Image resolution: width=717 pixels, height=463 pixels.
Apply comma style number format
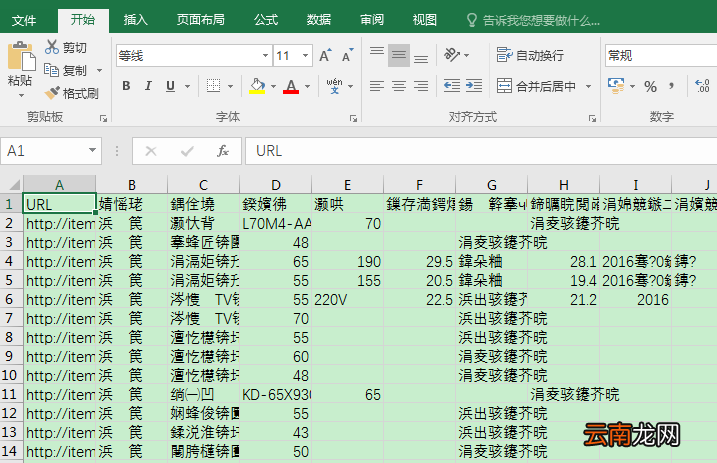(x=671, y=86)
